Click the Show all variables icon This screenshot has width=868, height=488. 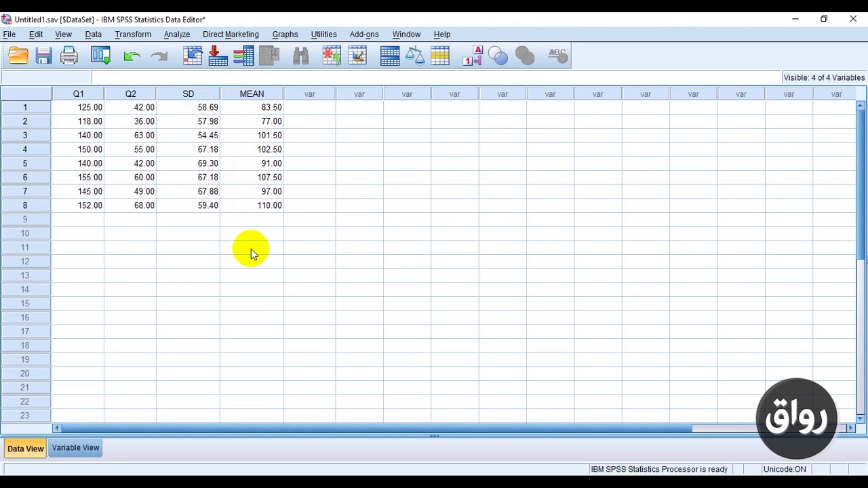[525, 56]
